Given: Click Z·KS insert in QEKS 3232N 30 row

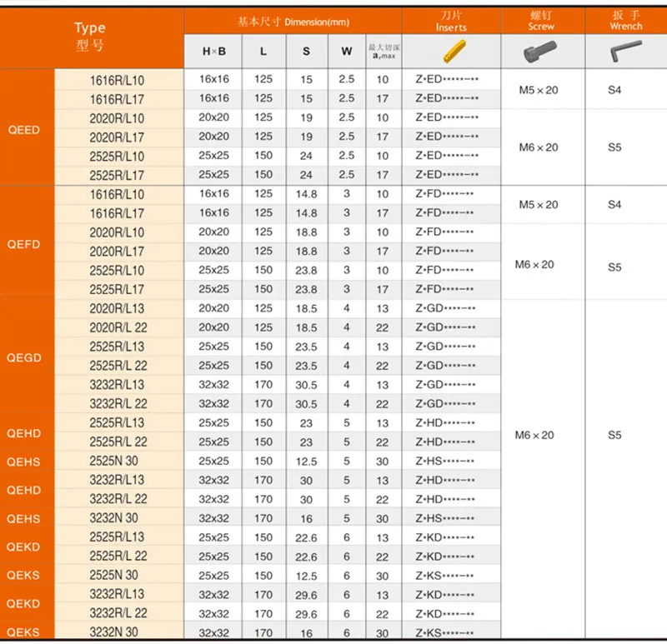Looking at the screenshot, I should [444, 633].
